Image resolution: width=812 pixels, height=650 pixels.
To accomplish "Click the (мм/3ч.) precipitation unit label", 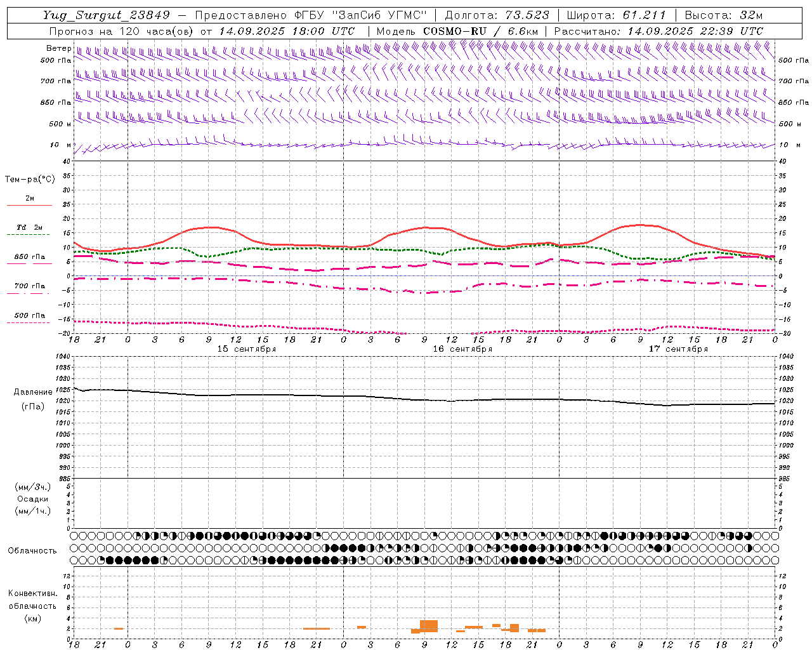I will click(x=33, y=487).
